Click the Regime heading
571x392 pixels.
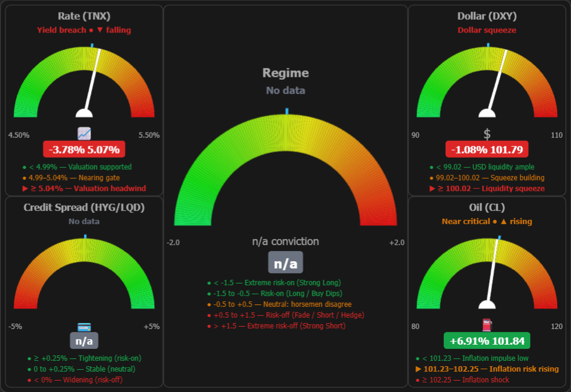tap(285, 73)
